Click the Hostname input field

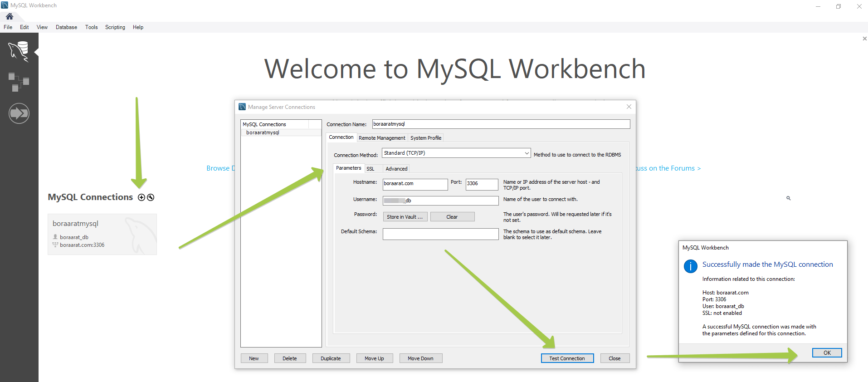point(415,184)
